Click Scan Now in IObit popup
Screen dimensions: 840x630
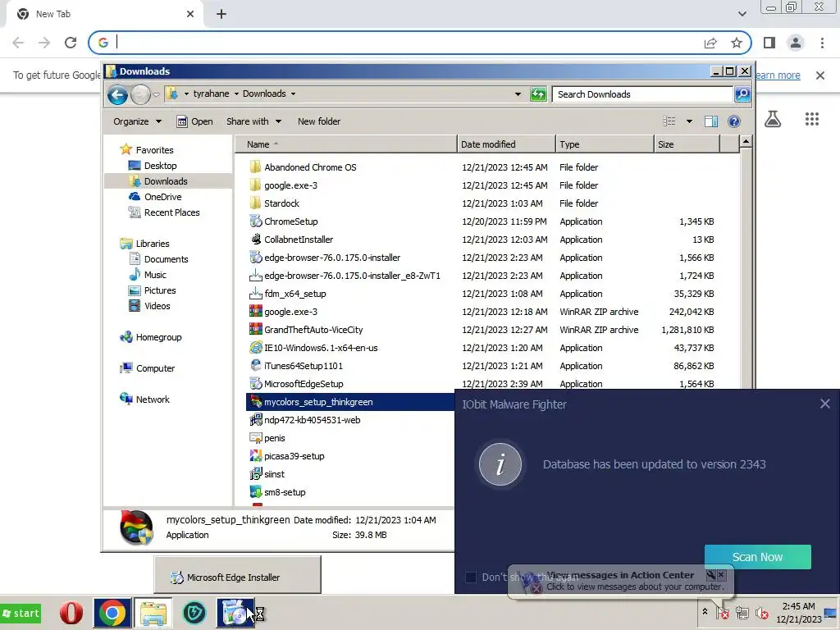tap(757, 557)
